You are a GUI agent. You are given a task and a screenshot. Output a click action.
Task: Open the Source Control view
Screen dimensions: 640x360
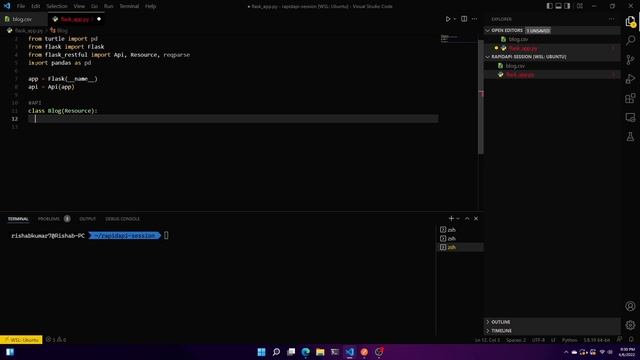coord(630,60)
